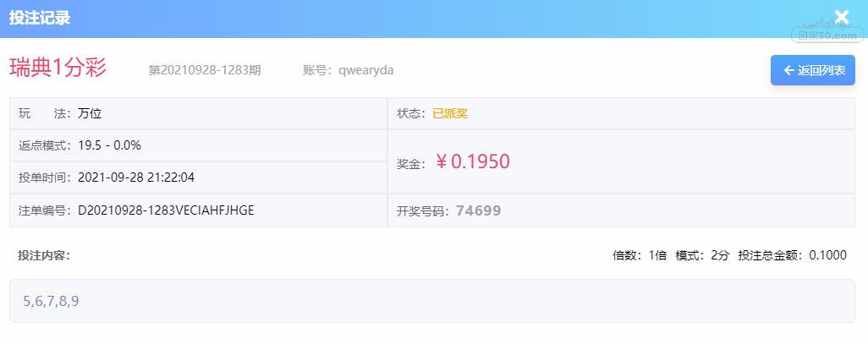Click the 投注总金额 0.1000 value
The image size is (868, 344).
coord(827,255)
